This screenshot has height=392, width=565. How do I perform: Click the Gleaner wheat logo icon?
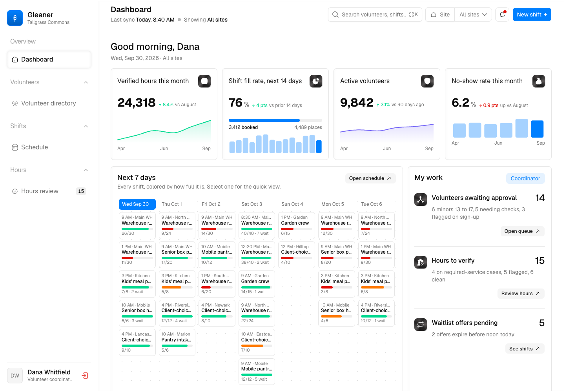coord(15,18)
